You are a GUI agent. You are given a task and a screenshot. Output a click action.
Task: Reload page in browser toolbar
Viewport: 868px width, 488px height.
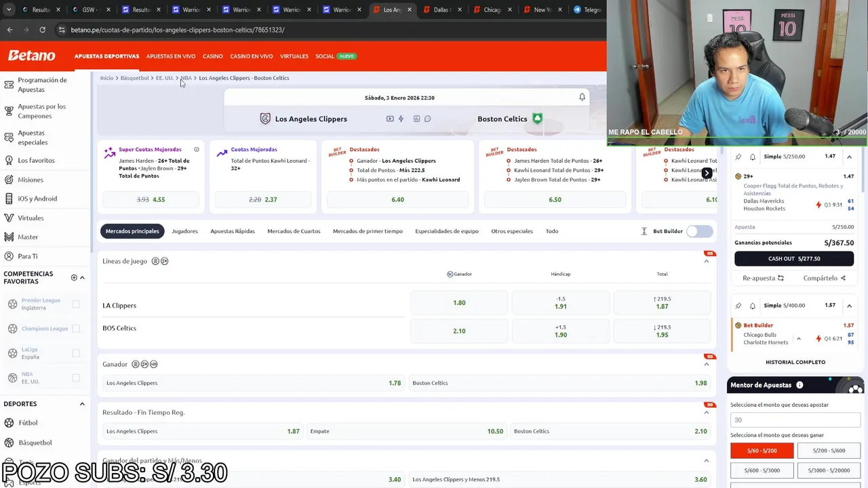(42, 30)
